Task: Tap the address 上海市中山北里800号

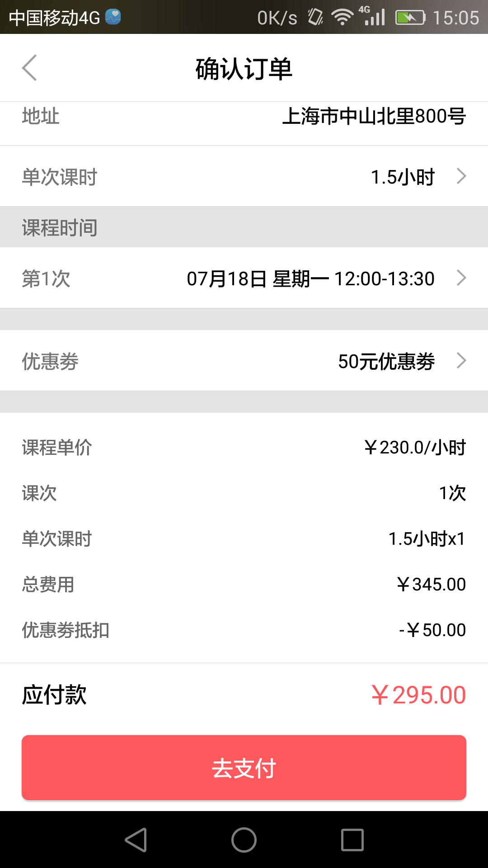Action: tap(374, 116)
